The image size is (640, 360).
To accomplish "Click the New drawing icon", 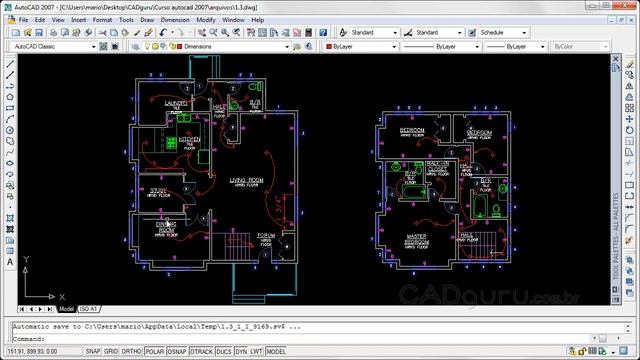I will (16, 33).
